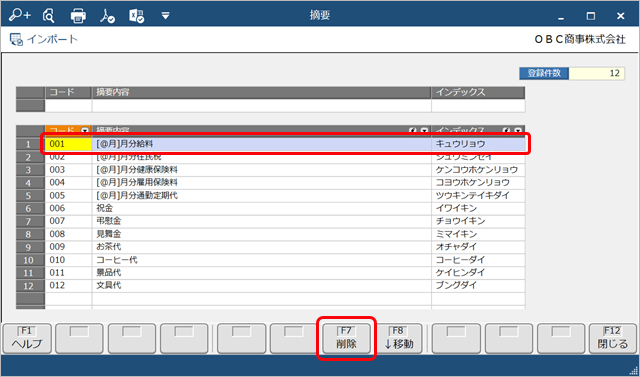Export to PDF icon
The height and width of the screenshot is (377, 640).
pyautogui.click(x=107, y=16)
